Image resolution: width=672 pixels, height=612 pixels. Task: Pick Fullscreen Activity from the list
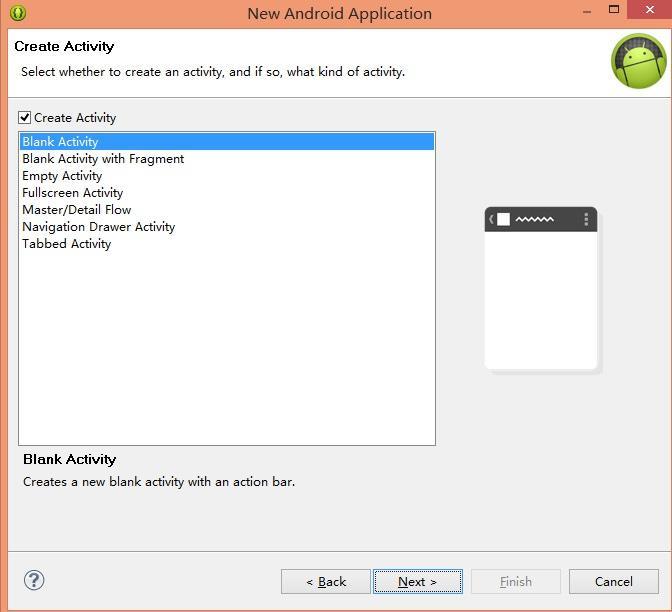coord(72,193)
